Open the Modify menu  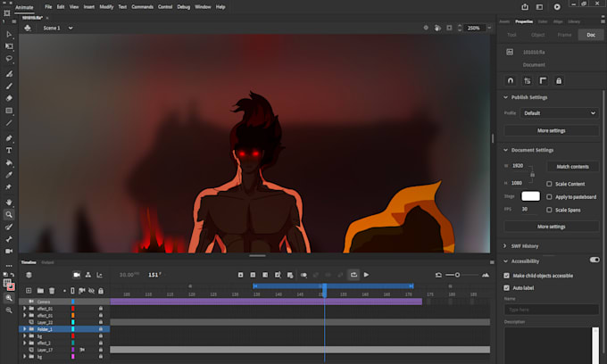(106, 7)
